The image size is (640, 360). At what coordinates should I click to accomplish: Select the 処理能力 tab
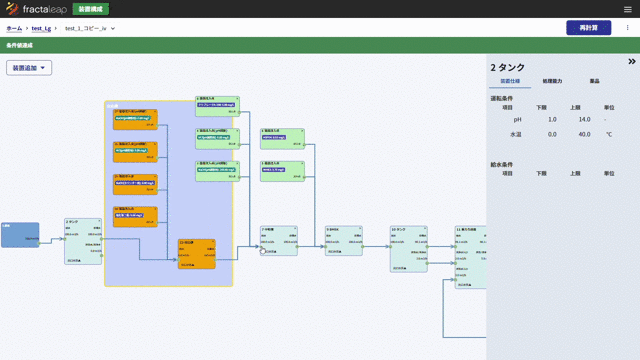coord(552,81)
